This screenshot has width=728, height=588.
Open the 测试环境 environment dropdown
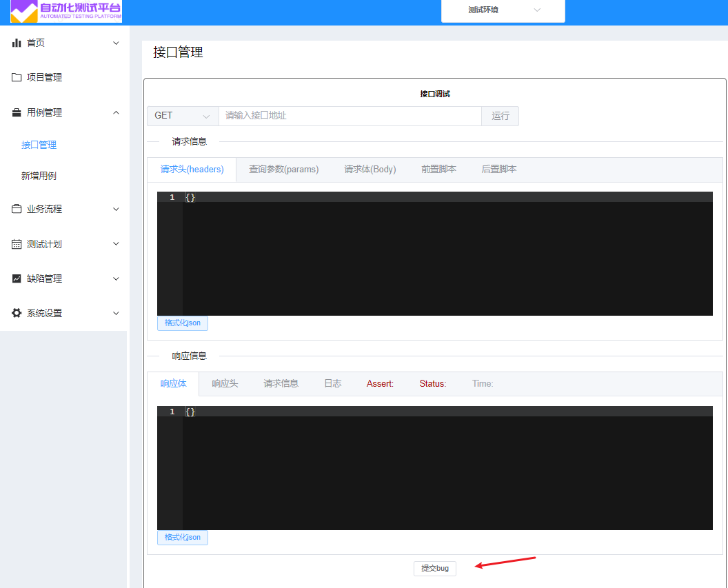click(x=503, y=10)
